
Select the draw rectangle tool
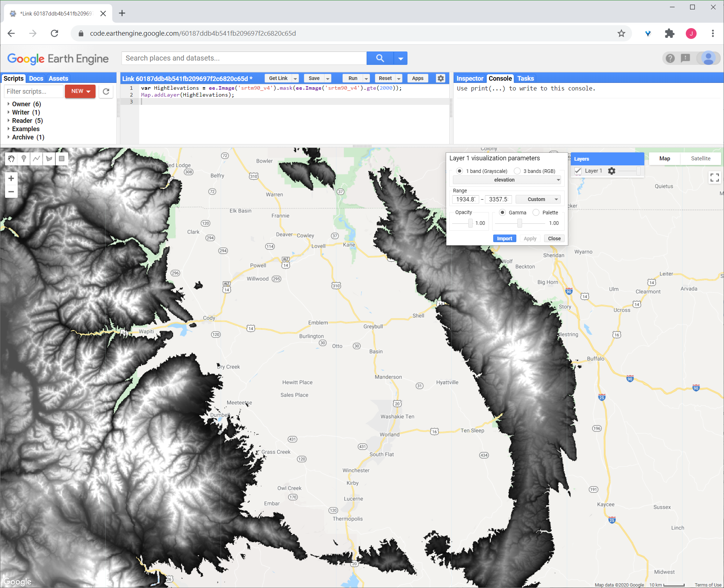[62, 159]
